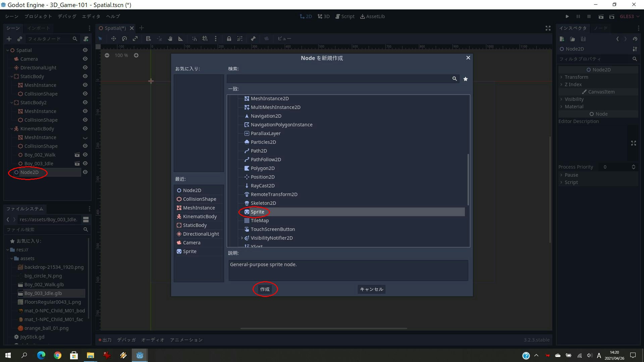Toggle visibility of the Node2D node

pos(85,172)
